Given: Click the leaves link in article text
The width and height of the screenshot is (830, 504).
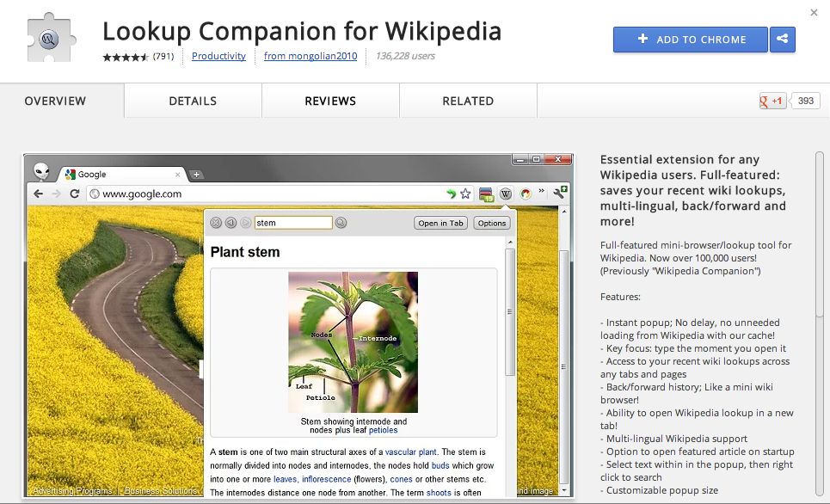Looking at the screenshot, I should [286, 479].
